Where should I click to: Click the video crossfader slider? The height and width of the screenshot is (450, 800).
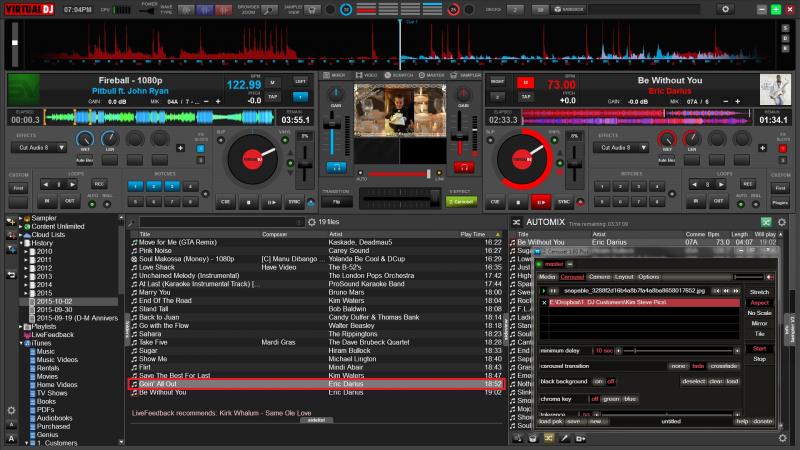399,174
